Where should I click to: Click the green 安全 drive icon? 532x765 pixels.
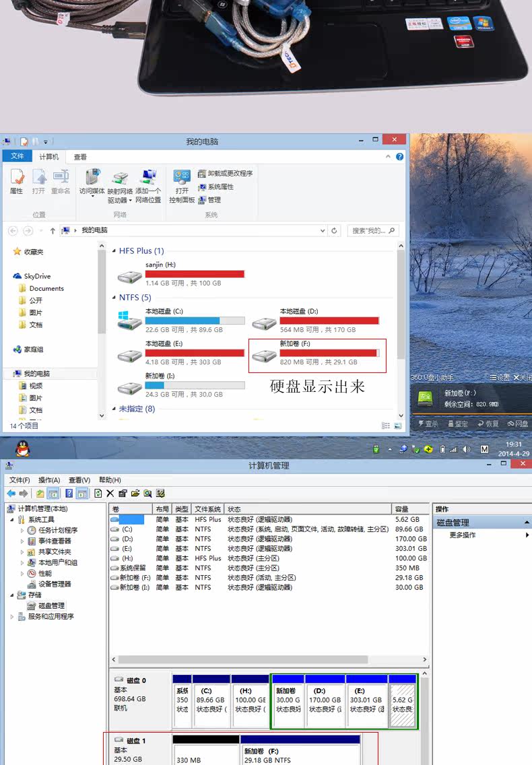click(x=425, y=398)
